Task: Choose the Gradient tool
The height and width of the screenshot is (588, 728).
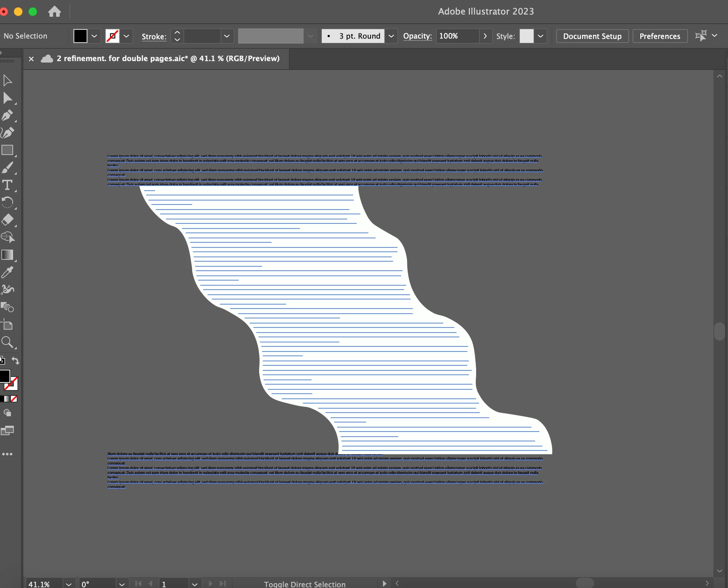Action: (7, 255)
